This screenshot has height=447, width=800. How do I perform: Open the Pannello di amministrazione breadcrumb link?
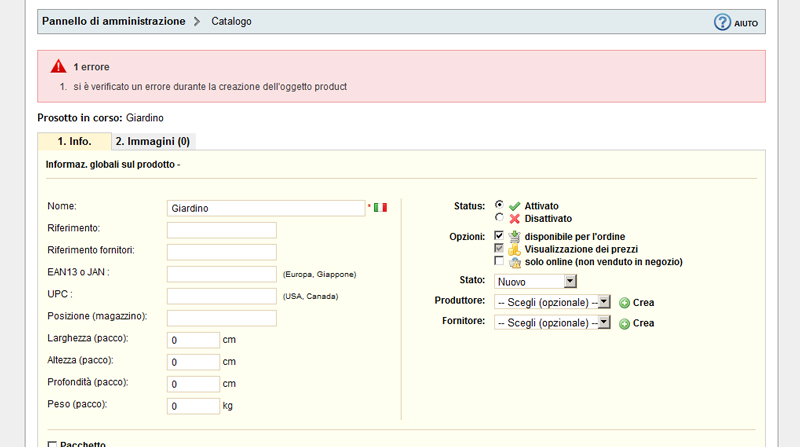coord(113,21)
